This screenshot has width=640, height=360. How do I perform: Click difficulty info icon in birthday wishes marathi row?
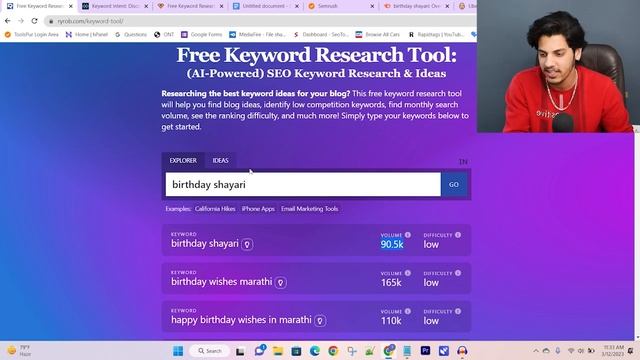tap(458, 273)
